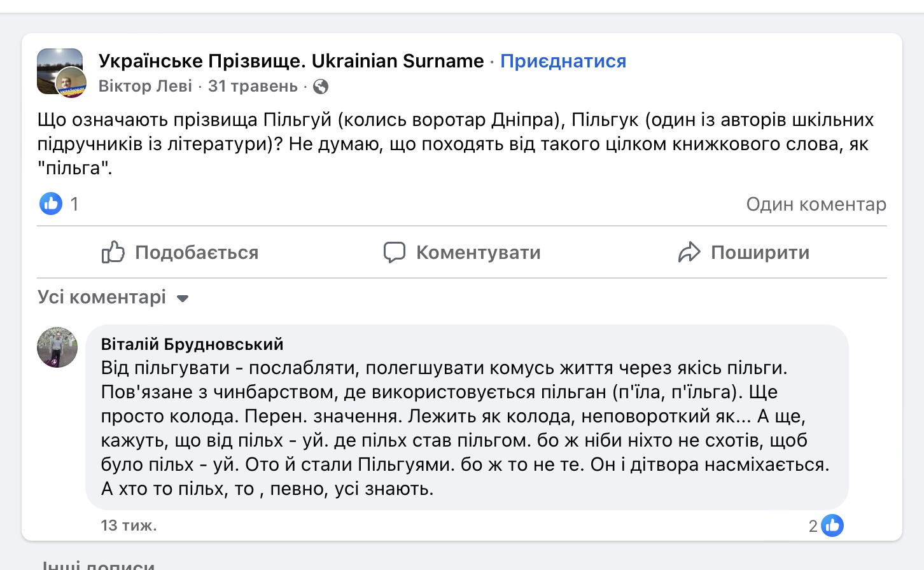Share the post with Поширити
This screenshot has height=570, width=924.
743,253
